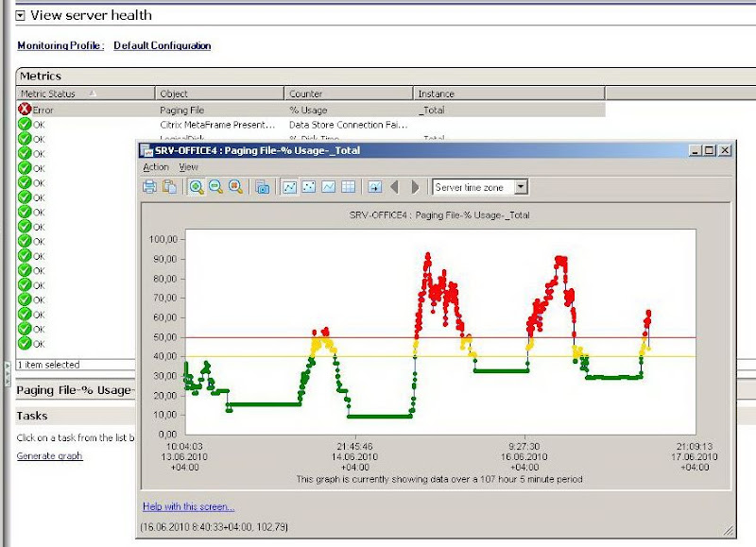Click the Save Snapshot icon in graph toolbar
Image resolution: width=756 pixels, height=547 pixels.
[x=262, y=187]
